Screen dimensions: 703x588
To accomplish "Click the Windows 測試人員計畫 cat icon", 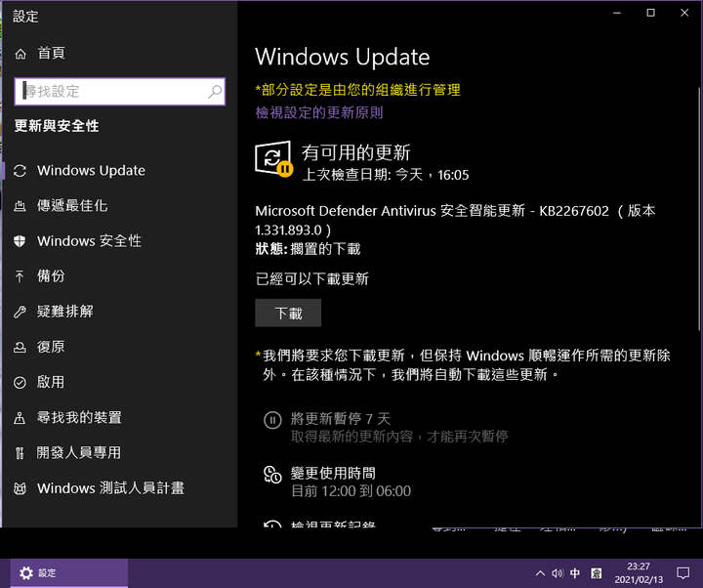I will point(20,488).
